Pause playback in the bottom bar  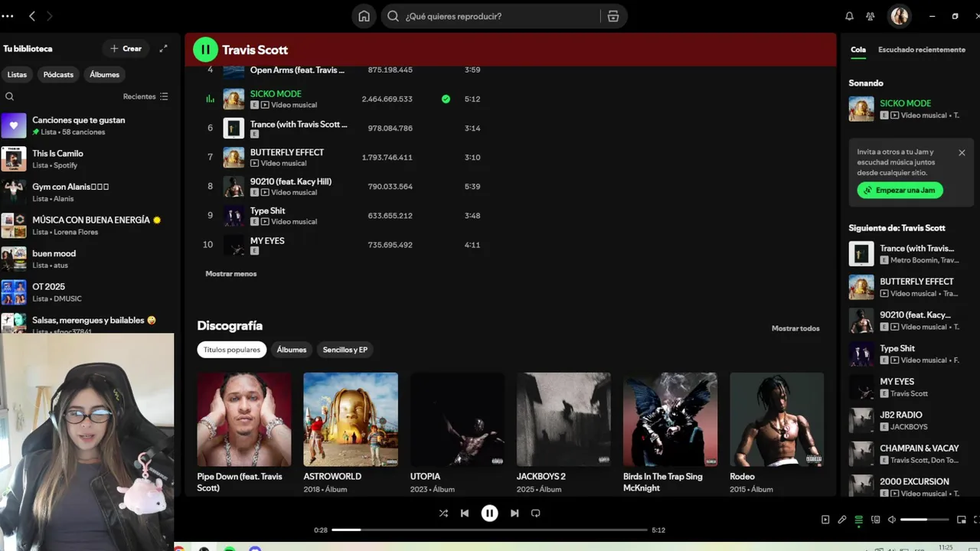point(489,514)
